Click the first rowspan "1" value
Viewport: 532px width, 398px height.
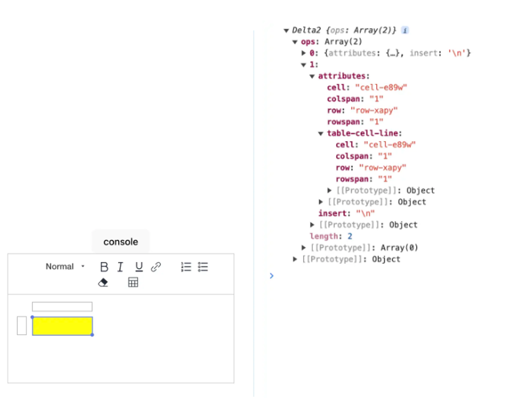(376, 121)
